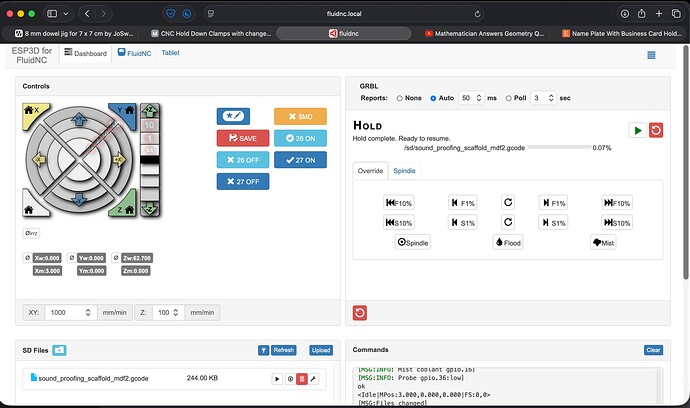Reset feed override to default

click(x=508, y=202)
